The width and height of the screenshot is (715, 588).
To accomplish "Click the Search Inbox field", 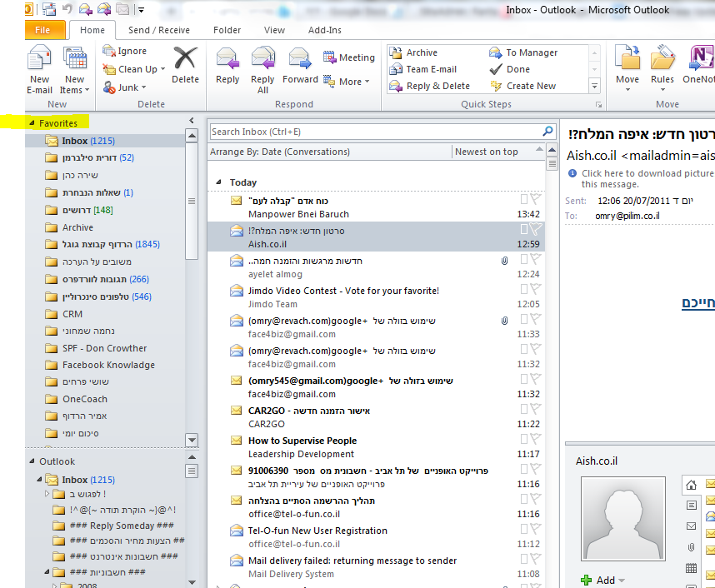I will point(376,132).
